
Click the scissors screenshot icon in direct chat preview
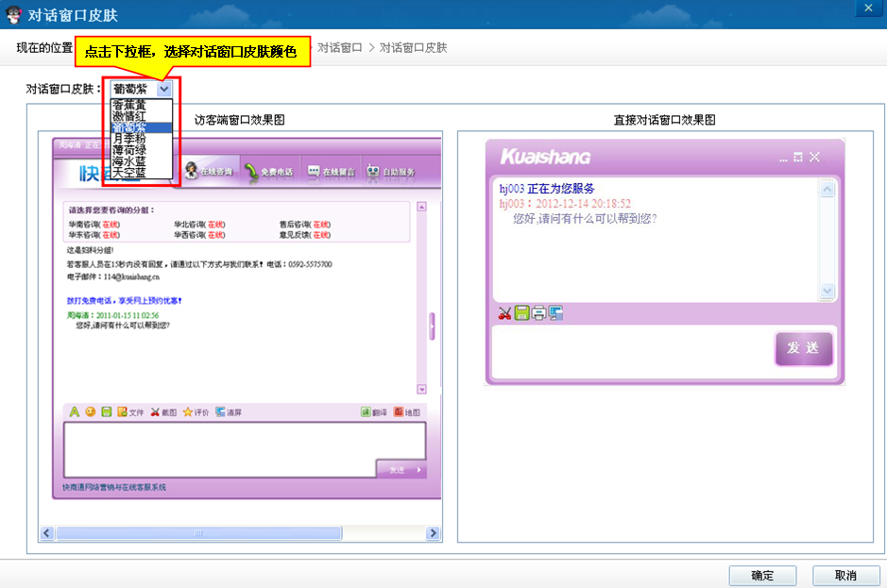tap(505, 313)
